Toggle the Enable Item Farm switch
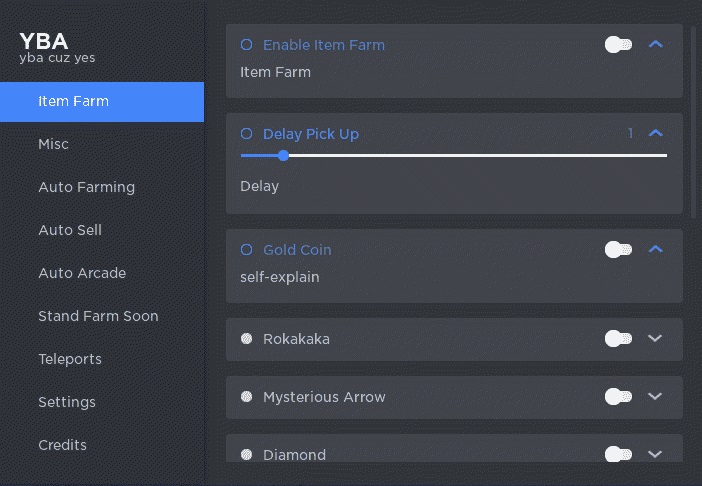Viewport: 702px width, 486px height. [x=618, y=45]
